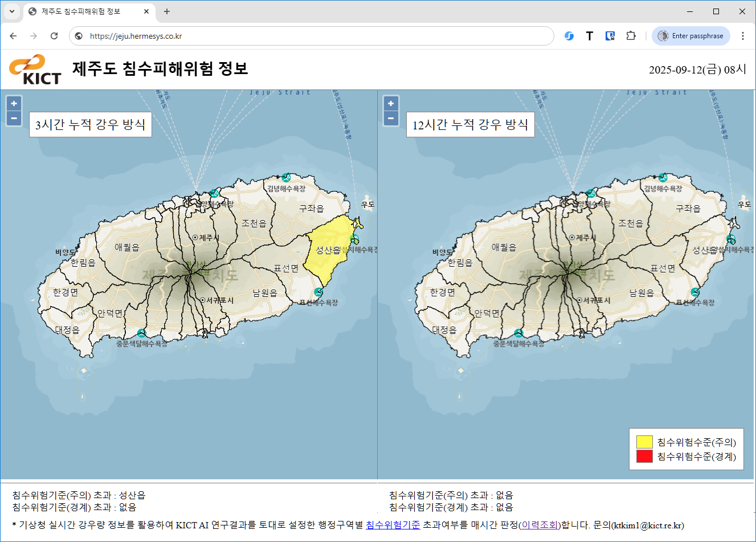Click the red 침수위험수준(경계) legend swatch

[x=644, y=457]
